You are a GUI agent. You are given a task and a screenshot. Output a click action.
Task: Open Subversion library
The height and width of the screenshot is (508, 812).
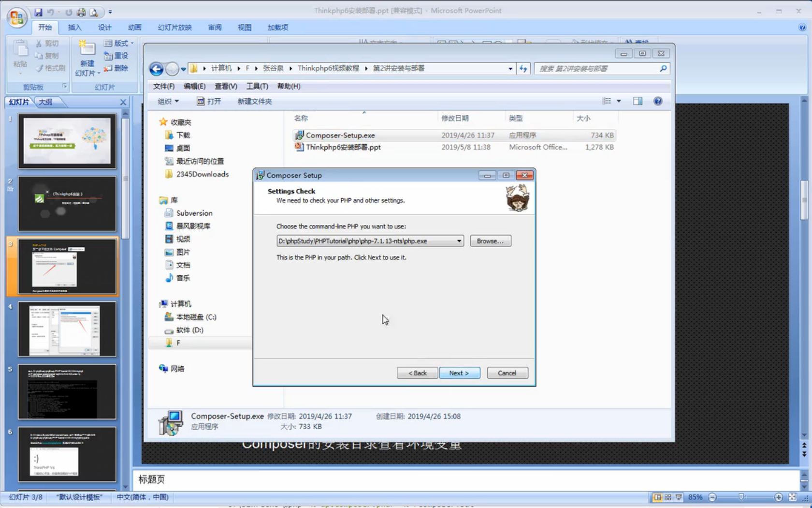(188, 213)
